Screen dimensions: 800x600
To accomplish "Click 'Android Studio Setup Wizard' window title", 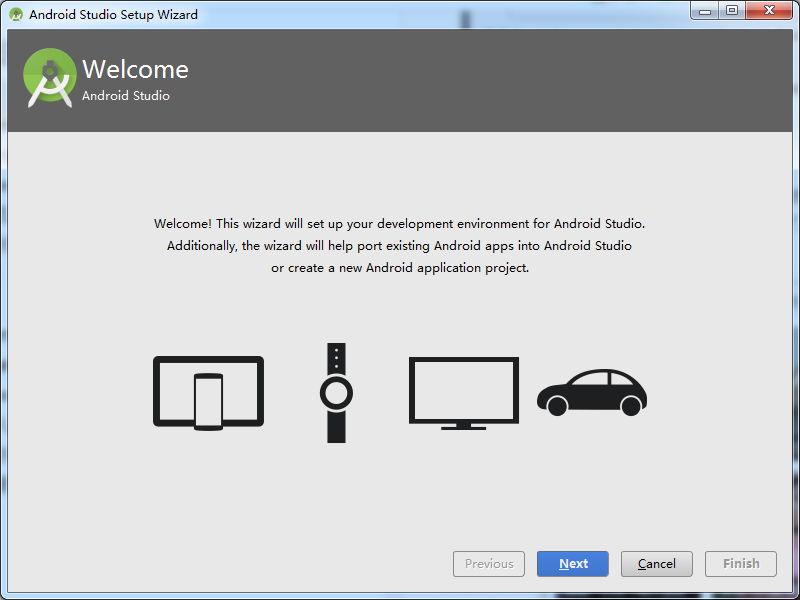I will (113, 14).
